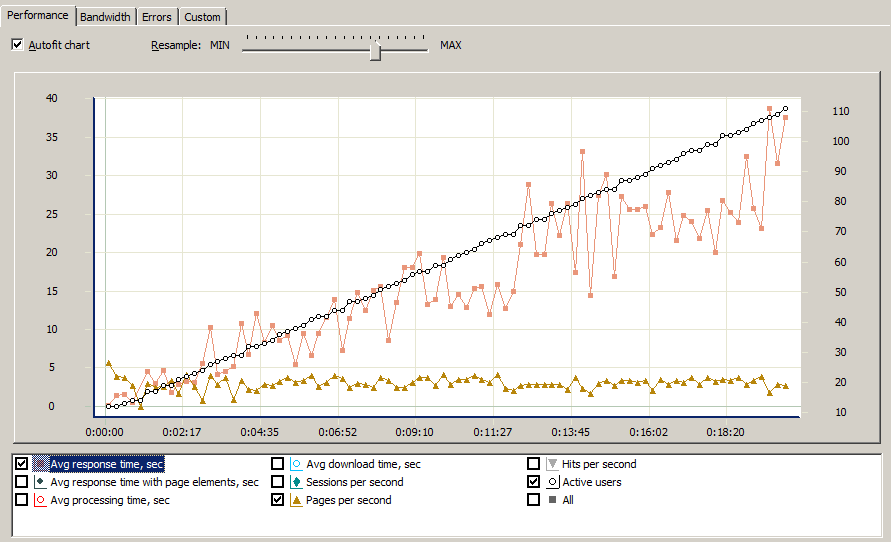This screenshot has width=891, height=542.
Task: Click the Avg response time legend icon
Action: [40, 464]
